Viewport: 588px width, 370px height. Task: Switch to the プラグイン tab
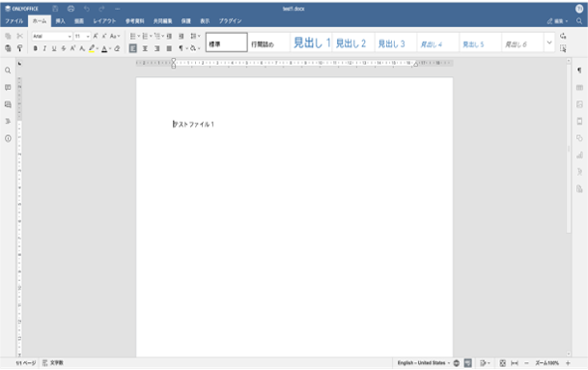230,21
